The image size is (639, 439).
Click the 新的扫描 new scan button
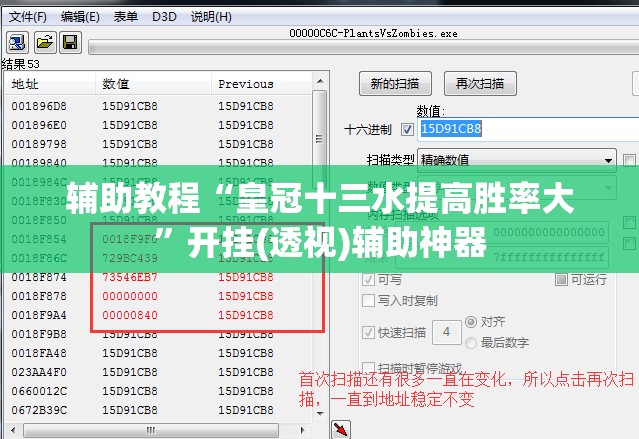395,84
